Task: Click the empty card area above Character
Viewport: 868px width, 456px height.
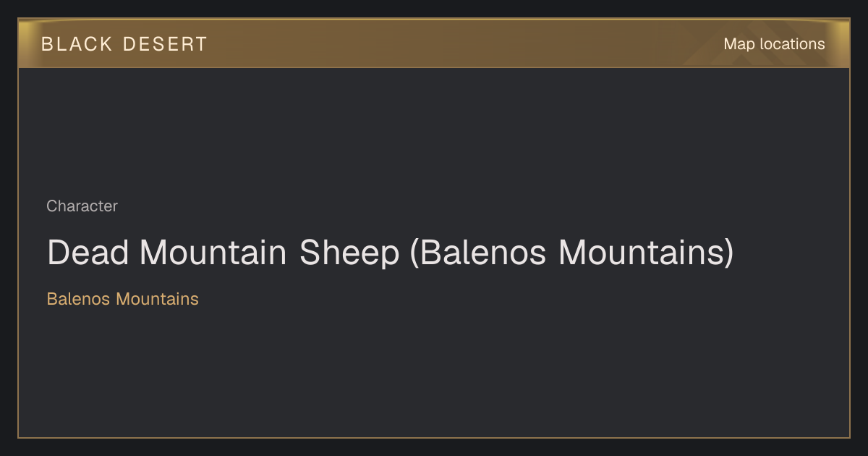Action: tap(434, 130)
